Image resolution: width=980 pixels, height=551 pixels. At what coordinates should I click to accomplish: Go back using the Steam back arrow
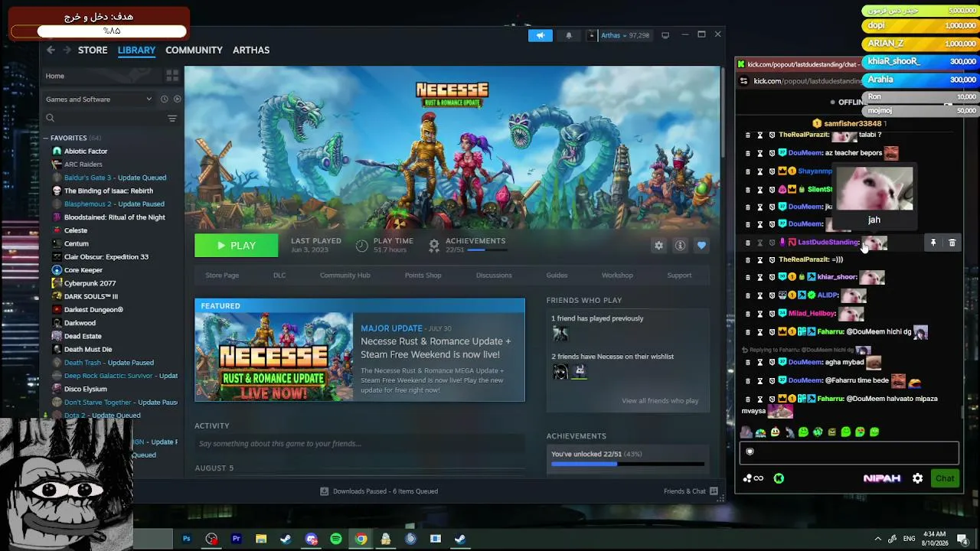coord(51,50)
